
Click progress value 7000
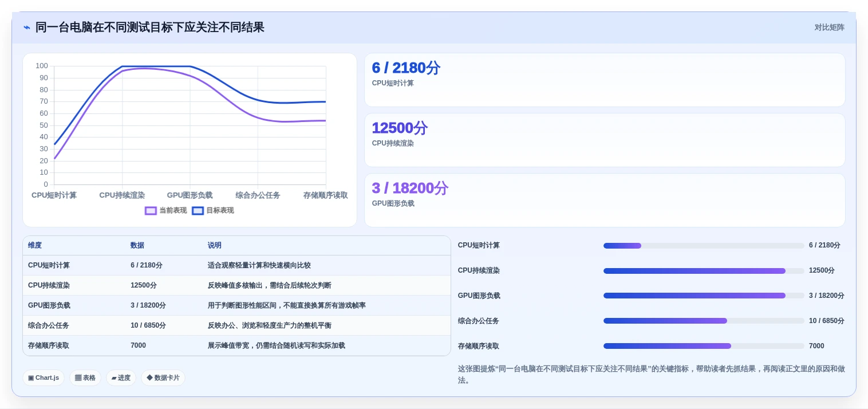pos(816,347)
